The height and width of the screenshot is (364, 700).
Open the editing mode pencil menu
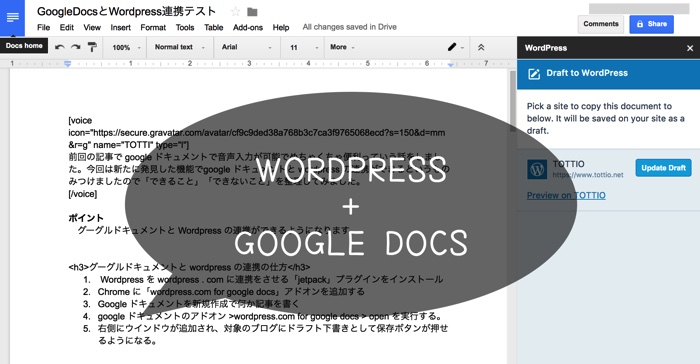pyautogui.click(x=455, y=47)
